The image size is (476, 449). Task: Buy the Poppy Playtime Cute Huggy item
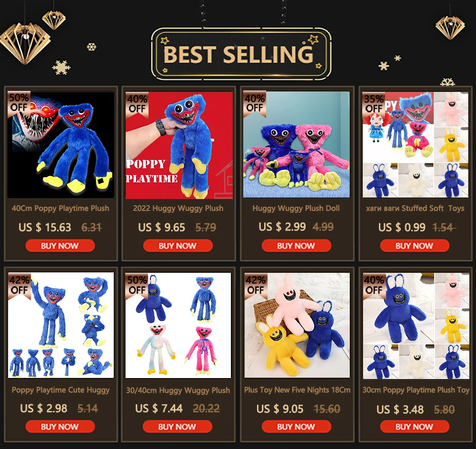[60, 427]
